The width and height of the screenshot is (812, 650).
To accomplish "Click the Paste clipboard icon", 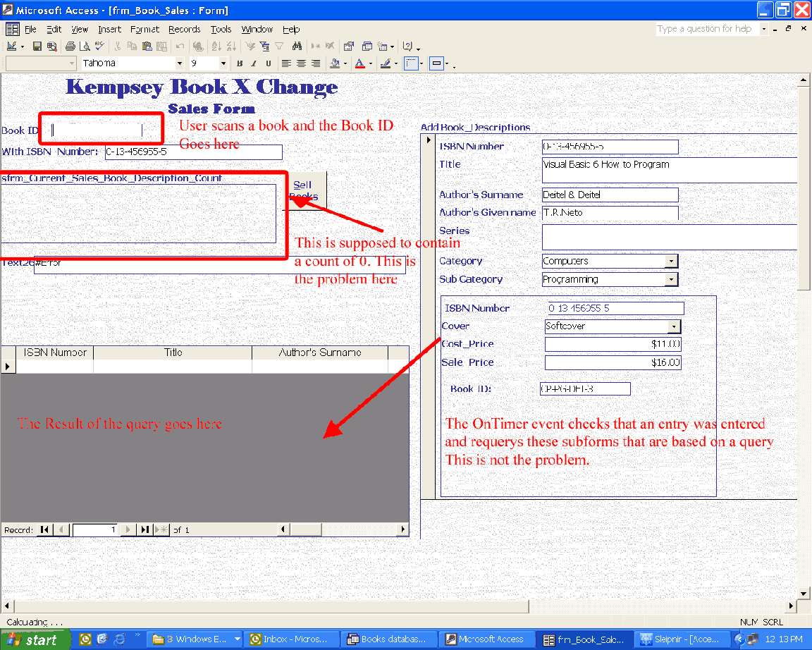I will (x=147, y=47).
